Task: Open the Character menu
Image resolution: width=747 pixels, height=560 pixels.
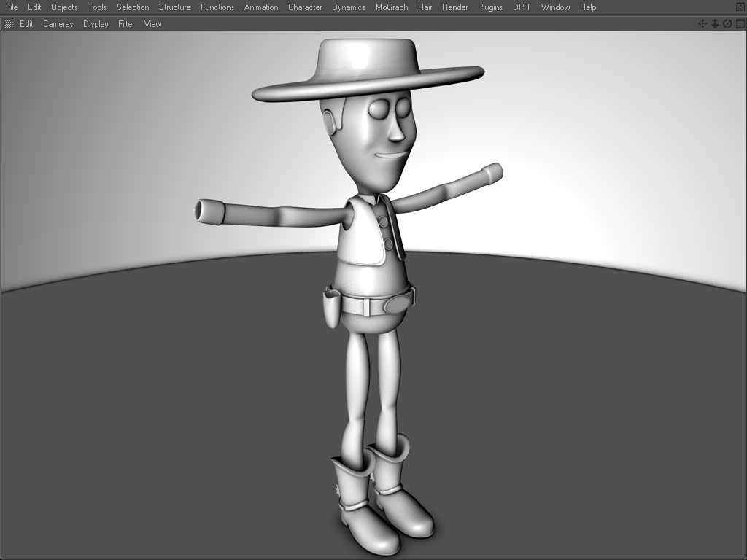Action: click(x=305, y=7)
